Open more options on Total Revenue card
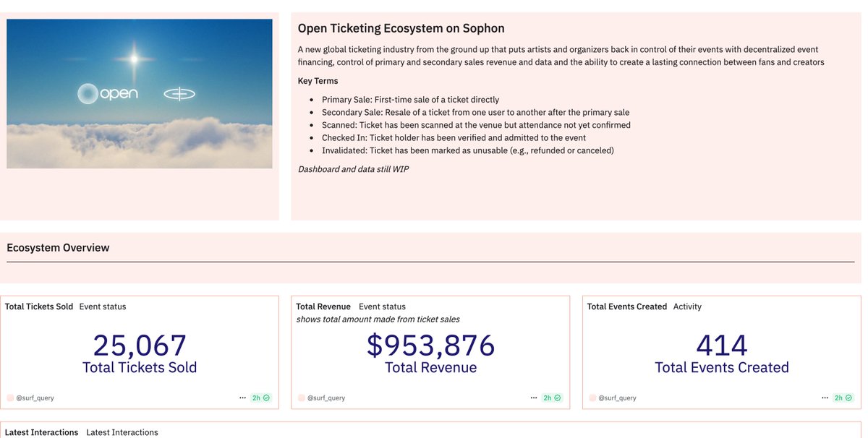This screenshot has height=438, width=868. point(534,398)
